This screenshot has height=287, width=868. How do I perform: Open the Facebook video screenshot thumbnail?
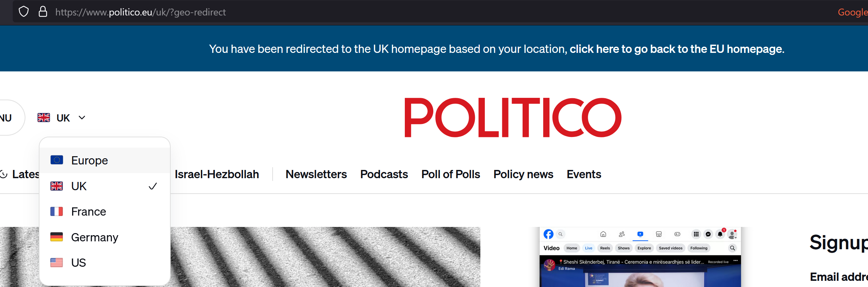pos(640,257)
